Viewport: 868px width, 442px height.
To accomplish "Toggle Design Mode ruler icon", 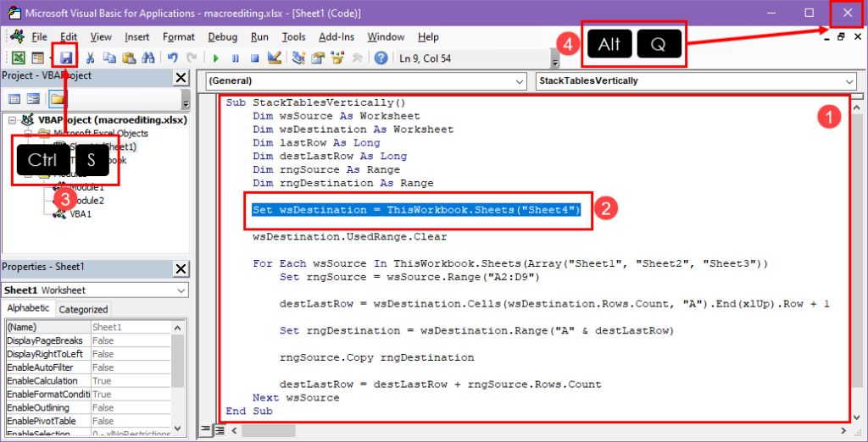I will [x=273, y=58].
